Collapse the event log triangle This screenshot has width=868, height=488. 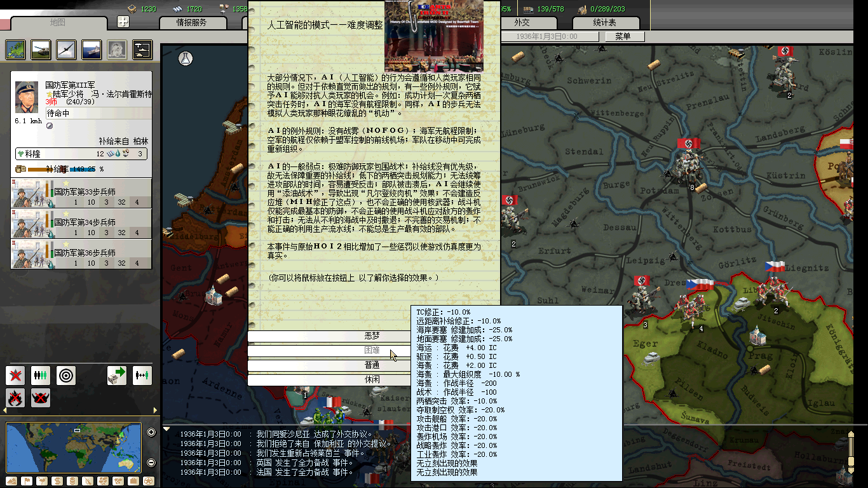coord(166,430)
